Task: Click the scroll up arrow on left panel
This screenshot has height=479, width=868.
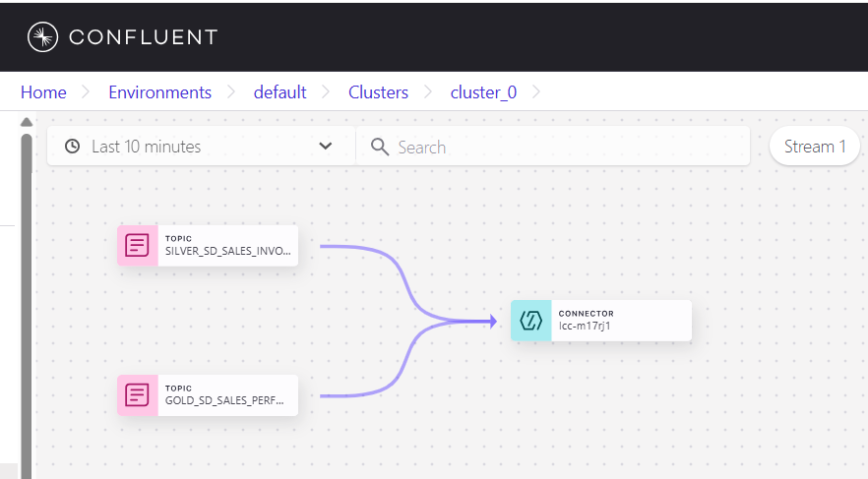Action: (27, 121)
